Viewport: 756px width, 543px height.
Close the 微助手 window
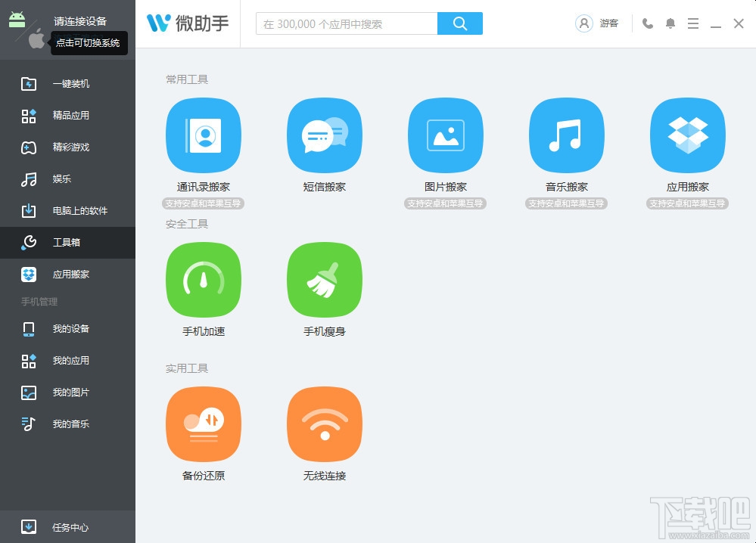[738, 23]
